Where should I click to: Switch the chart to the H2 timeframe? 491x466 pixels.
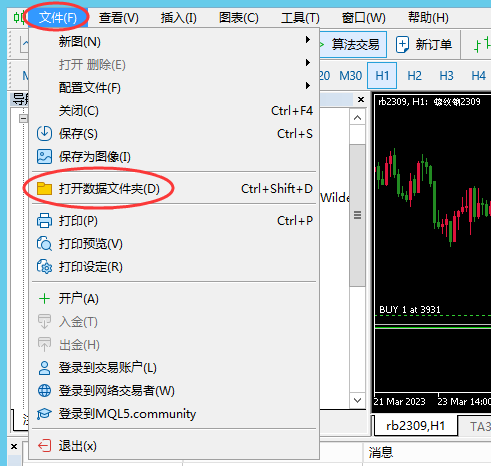click(x=414, y=76)
